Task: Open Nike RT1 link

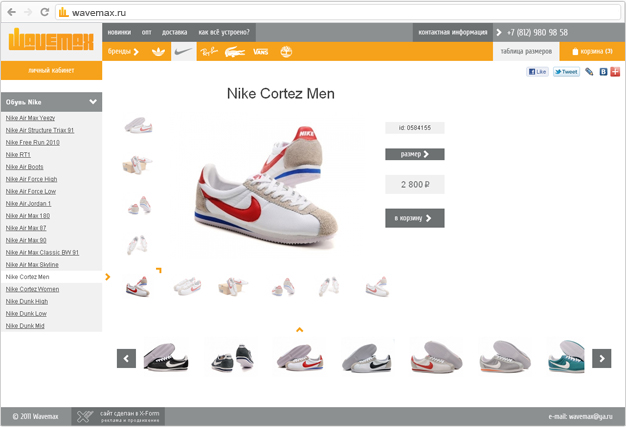Action: [x=18, y=155]
